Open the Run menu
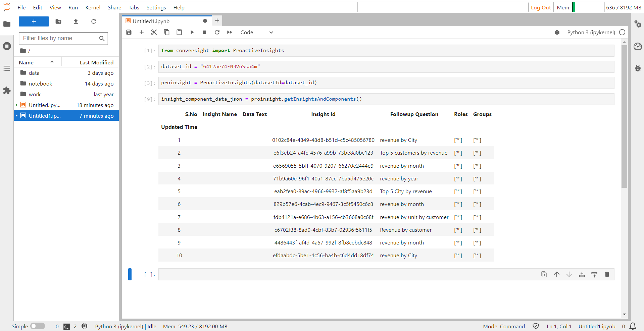 coord(73,7)
